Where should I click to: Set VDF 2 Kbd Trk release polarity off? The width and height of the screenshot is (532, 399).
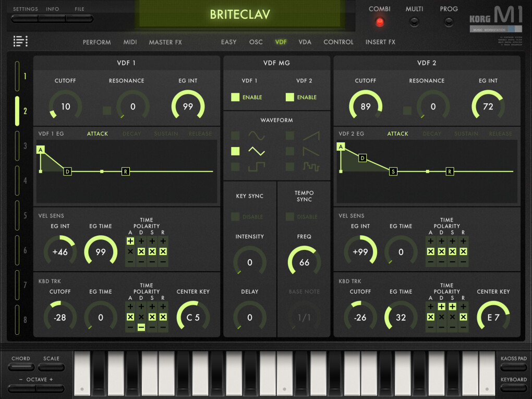[463, 317]
